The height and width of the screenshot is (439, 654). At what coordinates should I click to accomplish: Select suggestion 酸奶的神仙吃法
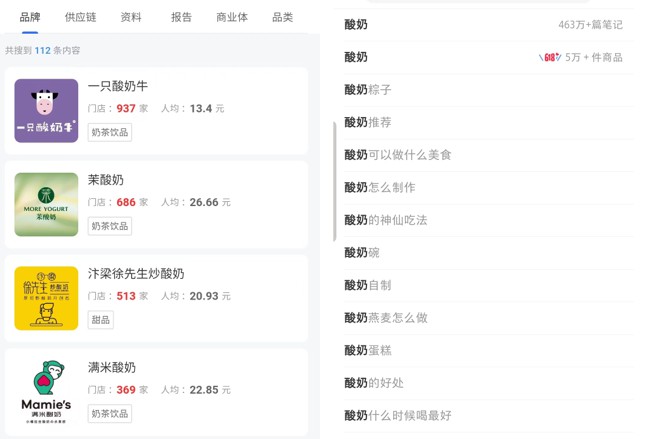pos(488,220)
